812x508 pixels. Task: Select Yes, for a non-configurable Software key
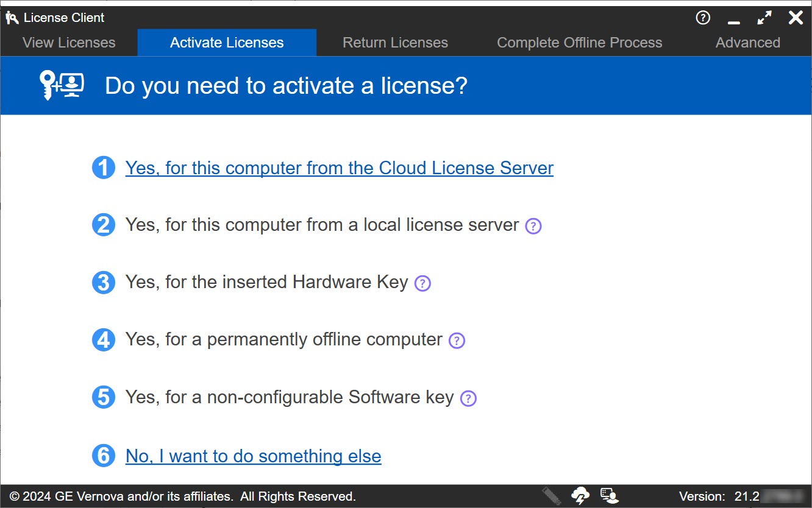click(290, 398)
